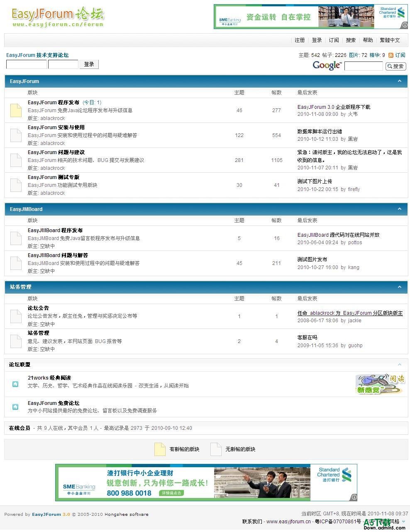410x532 pixels.
Task: Open the 图片: 72 link
Action: click(358, 55)
